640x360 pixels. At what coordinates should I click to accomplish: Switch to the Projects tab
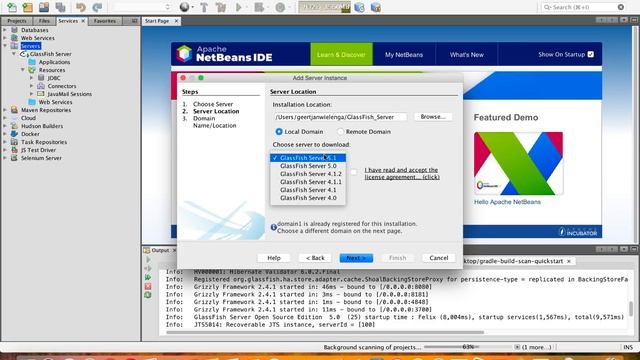(x=17, y=21)
